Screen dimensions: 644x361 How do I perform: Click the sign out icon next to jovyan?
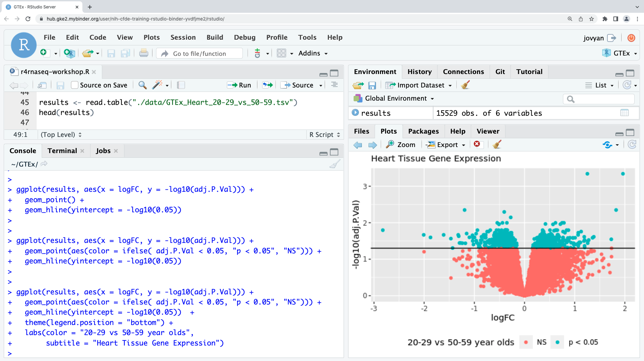(612, 38)
